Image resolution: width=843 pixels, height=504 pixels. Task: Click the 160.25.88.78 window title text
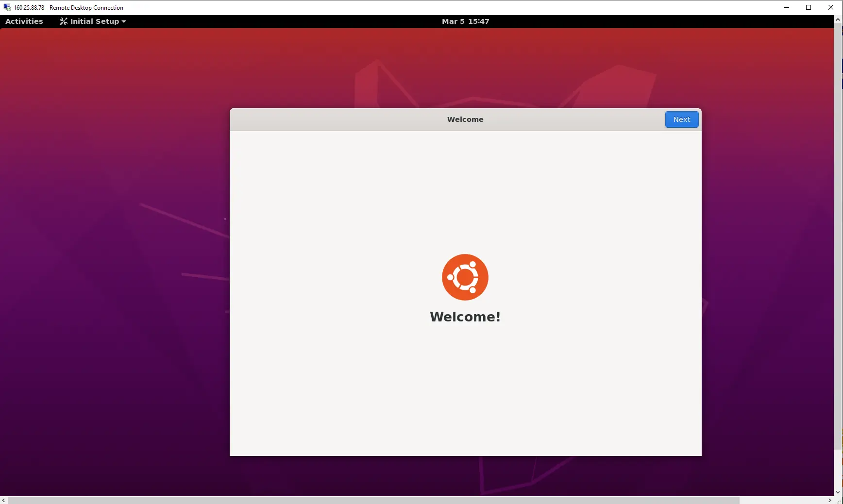pyautogui.click(x=68, y=8)
